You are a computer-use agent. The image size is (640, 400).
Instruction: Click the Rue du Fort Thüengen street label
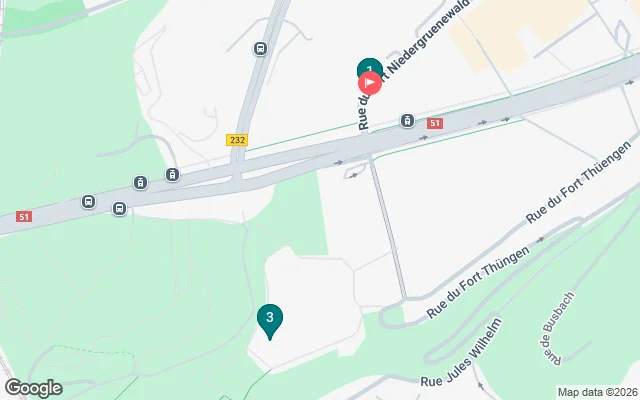click(578, 182)
